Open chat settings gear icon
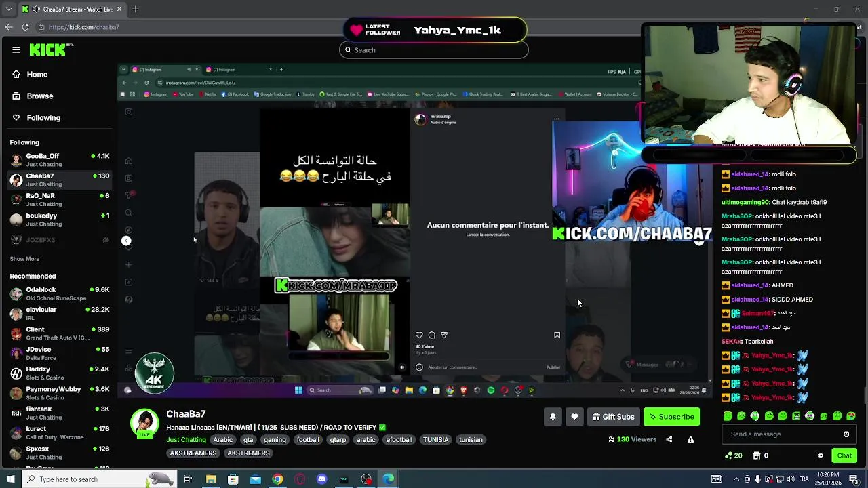Viewport: 868px width, 488px height. tap(821, 455)
